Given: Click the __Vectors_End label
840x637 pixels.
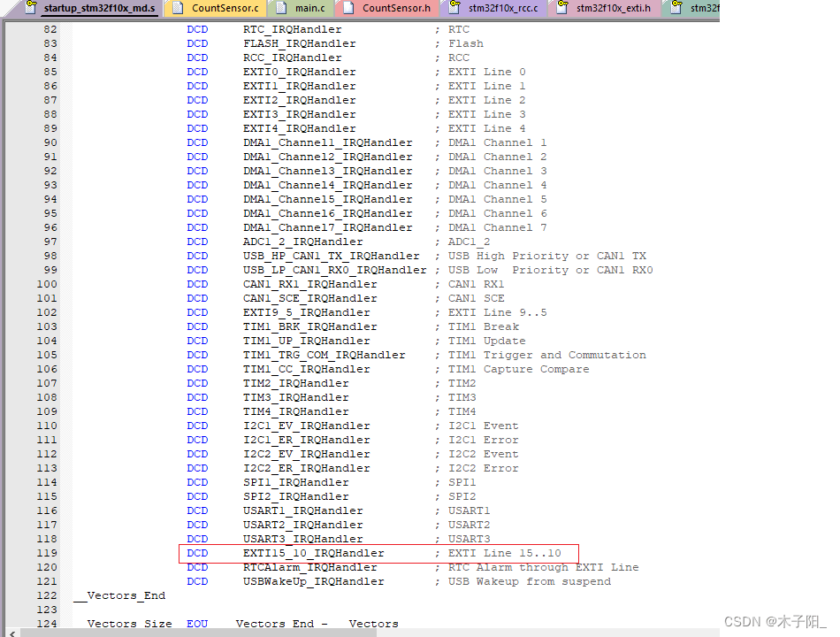Looking at the screenshot, I should pos(119,595).
